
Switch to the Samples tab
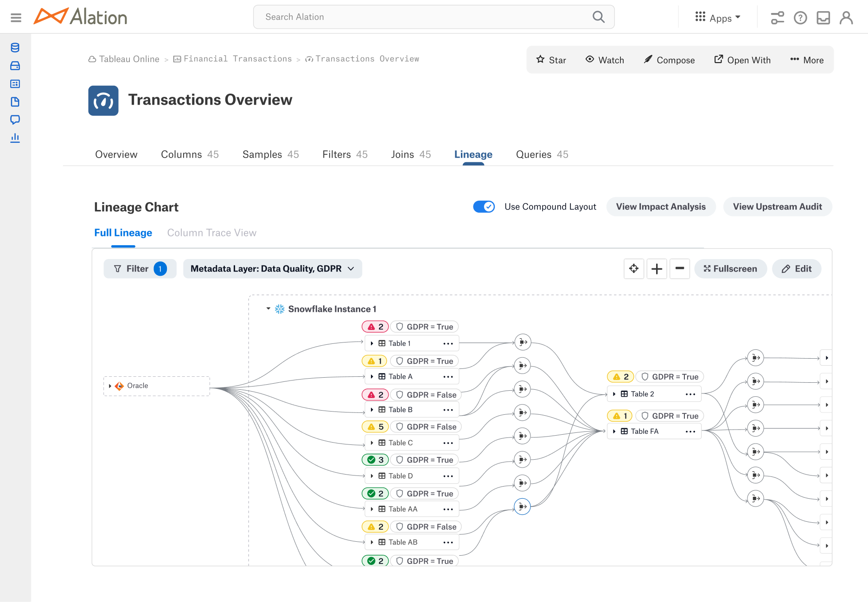271,154
